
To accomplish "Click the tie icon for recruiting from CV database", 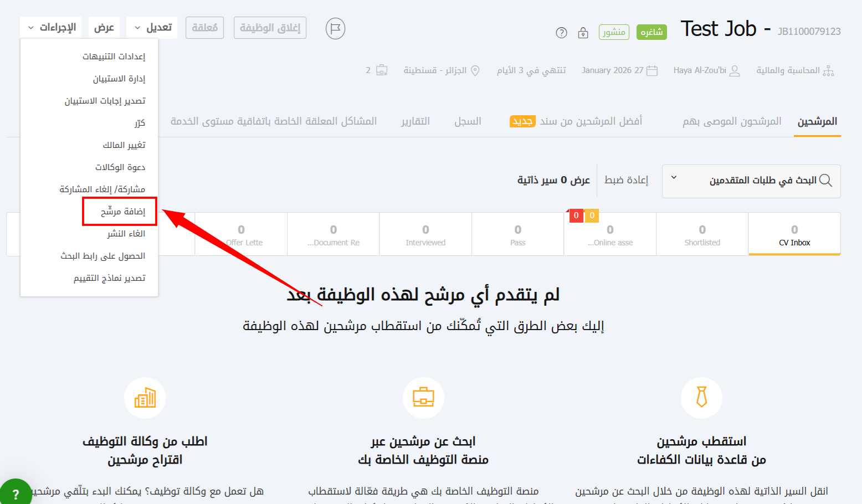I will click(701, 397).
